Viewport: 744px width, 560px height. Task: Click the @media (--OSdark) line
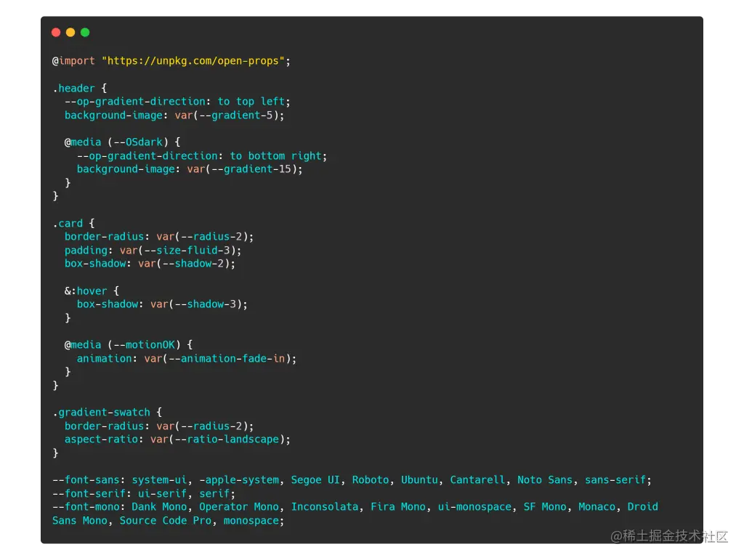click(122, 142)
